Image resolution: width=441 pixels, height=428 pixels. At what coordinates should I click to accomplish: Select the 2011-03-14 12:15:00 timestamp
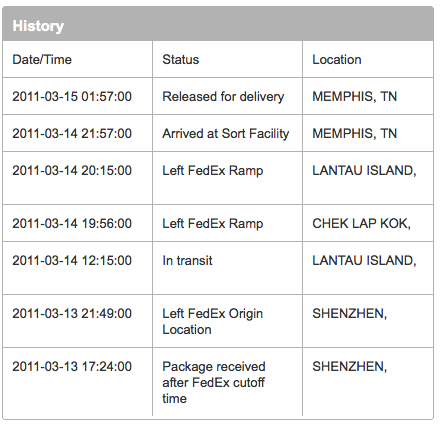[x=72, y=261]
